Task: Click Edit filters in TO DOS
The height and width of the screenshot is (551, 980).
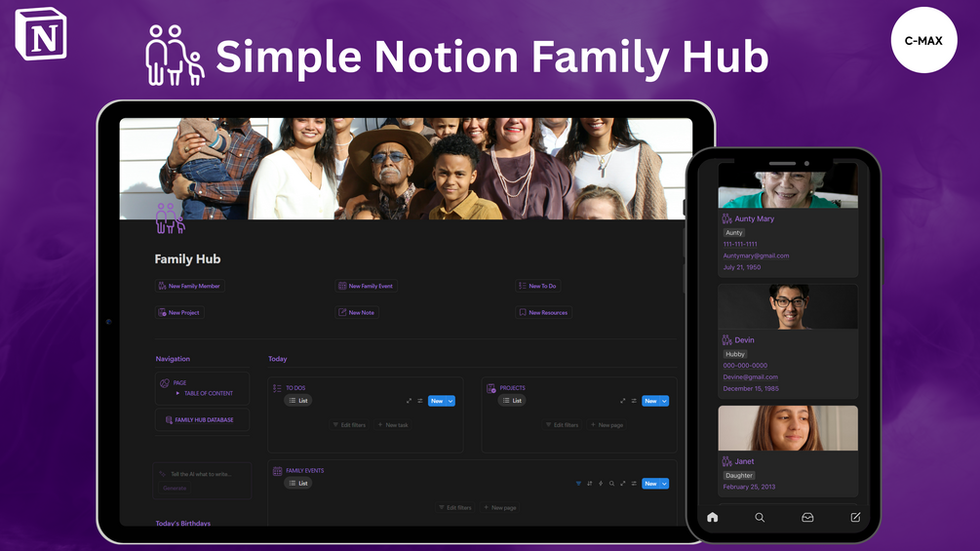Action: (x=349, y=425)
